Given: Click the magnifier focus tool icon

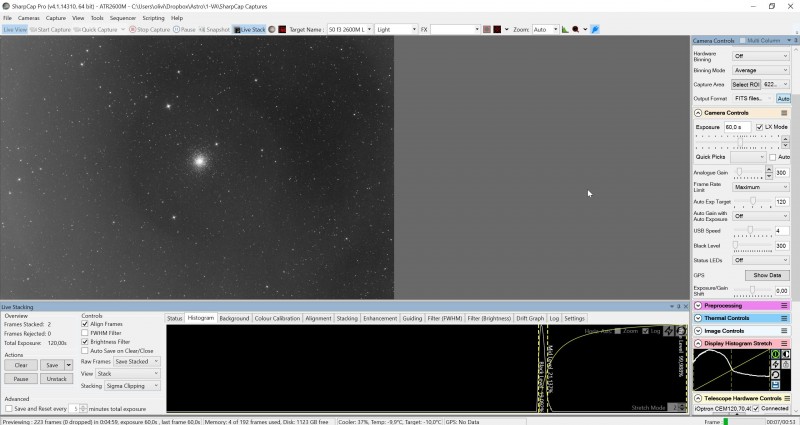Looking at the screenshot, I should click(x=576, y=30).
